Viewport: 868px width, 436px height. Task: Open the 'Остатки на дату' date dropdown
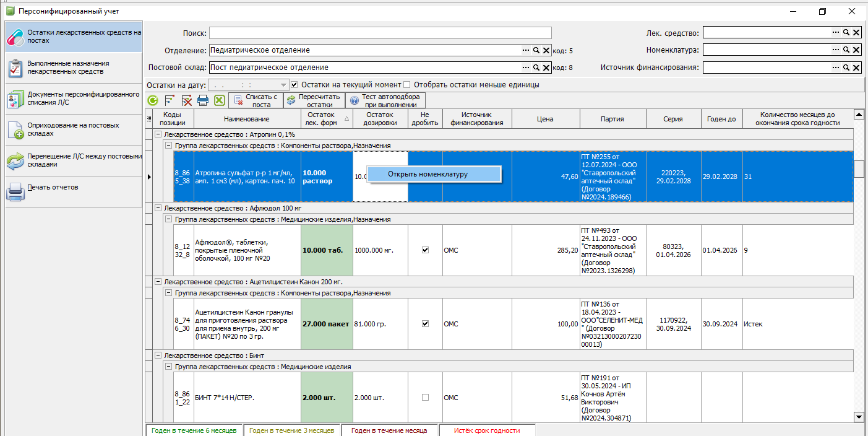(284, 85)
